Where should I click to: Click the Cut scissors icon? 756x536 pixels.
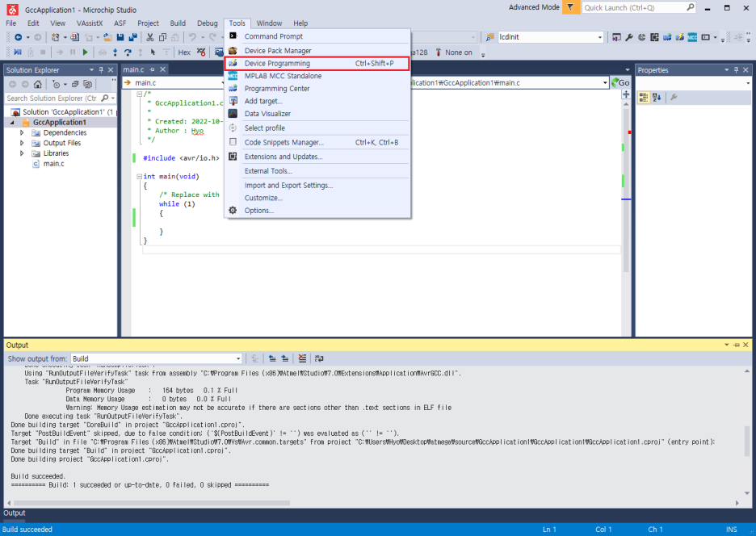tap(150, 37)
